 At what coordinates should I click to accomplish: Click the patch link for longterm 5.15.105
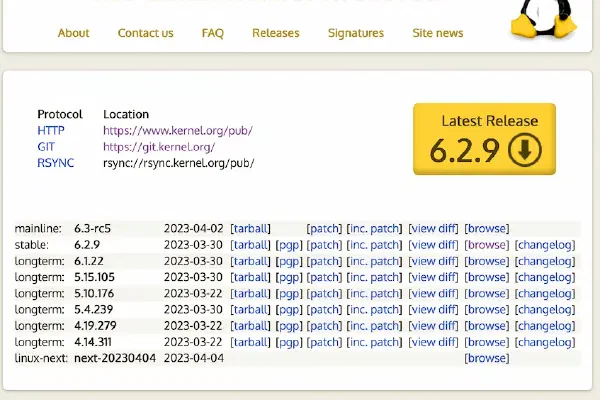(x=324, y=277)
